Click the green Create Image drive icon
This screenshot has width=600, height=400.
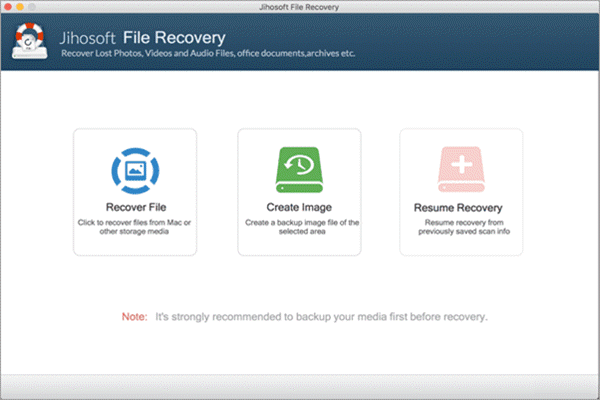(299, 170)
